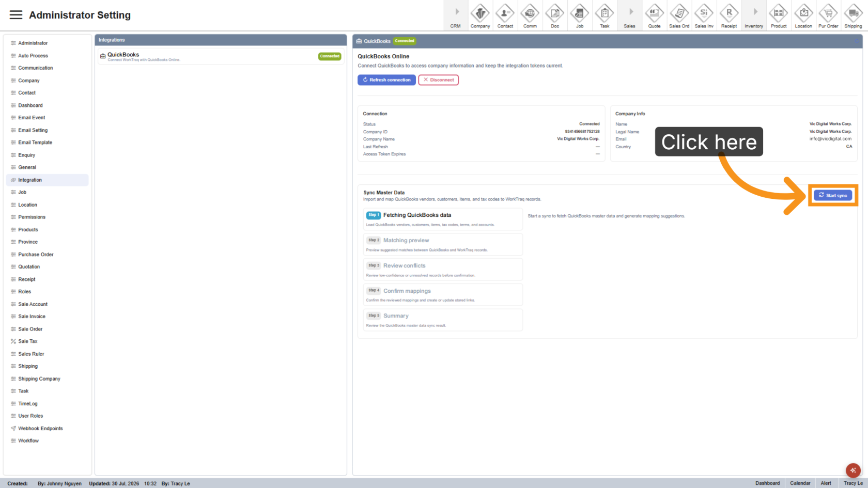Open Step 4 Confirm mappings
The image size is (868, 488).
click(443, 294)
